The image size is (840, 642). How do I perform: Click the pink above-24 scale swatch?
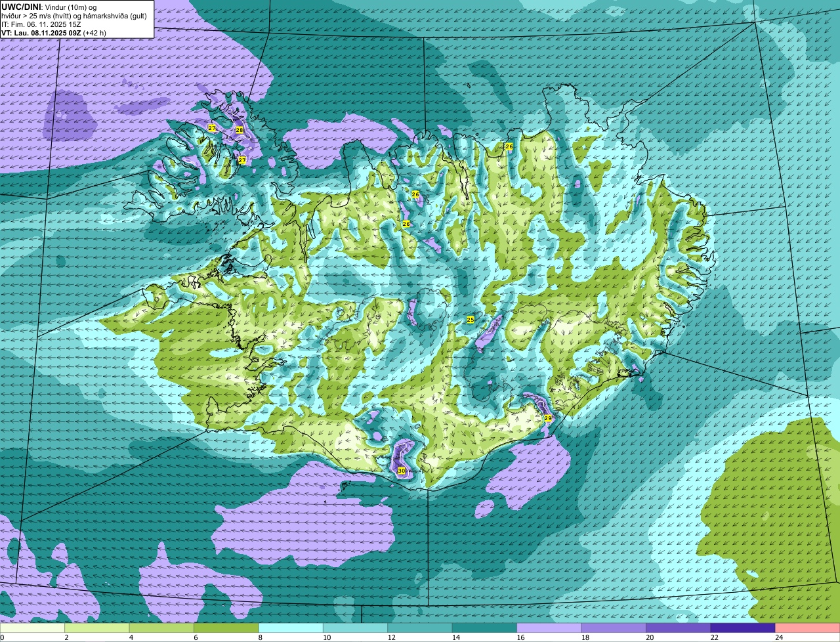point(808,628)
